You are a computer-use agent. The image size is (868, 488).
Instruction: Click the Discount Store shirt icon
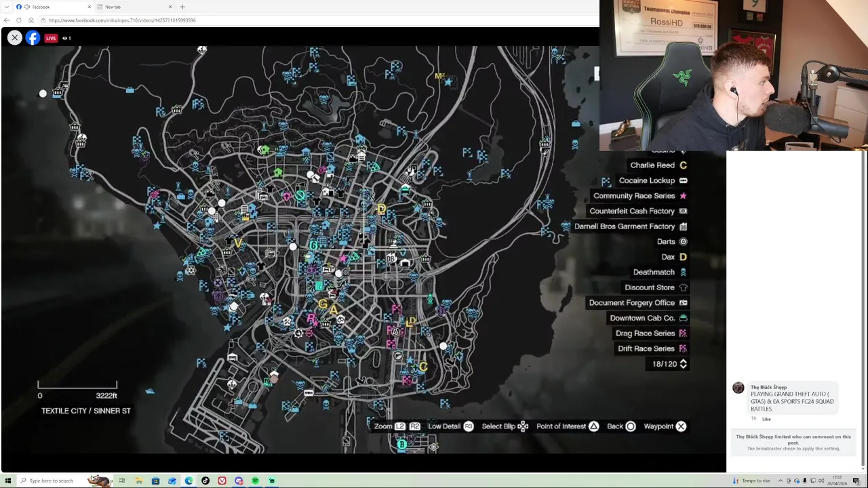(x=683, y=287)
